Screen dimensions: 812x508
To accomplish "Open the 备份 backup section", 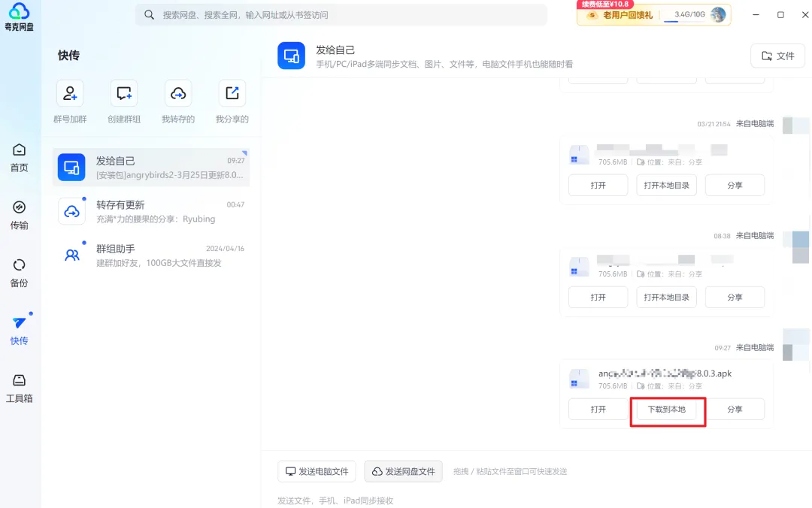I will click(x=19, y=273).
